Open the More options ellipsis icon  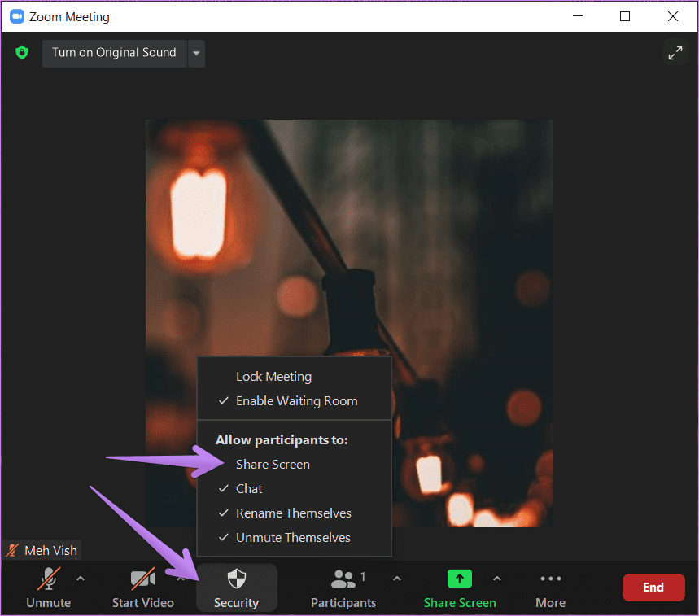point(550,579)
